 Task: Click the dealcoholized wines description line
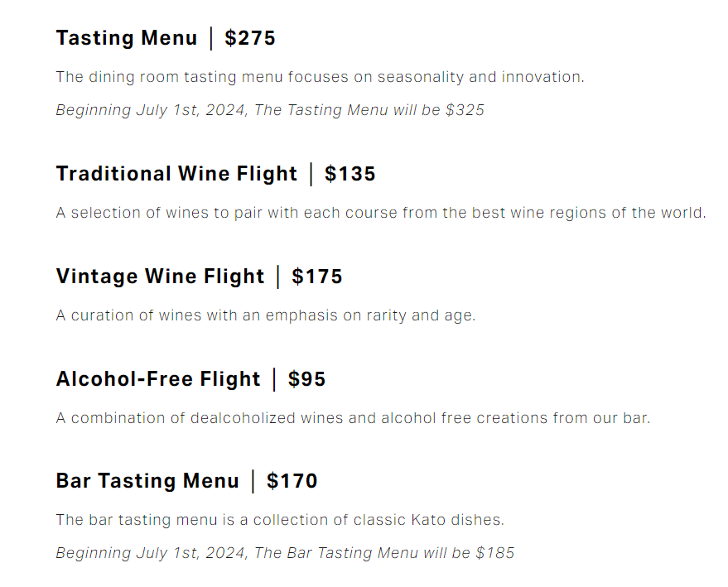point(353,418)
